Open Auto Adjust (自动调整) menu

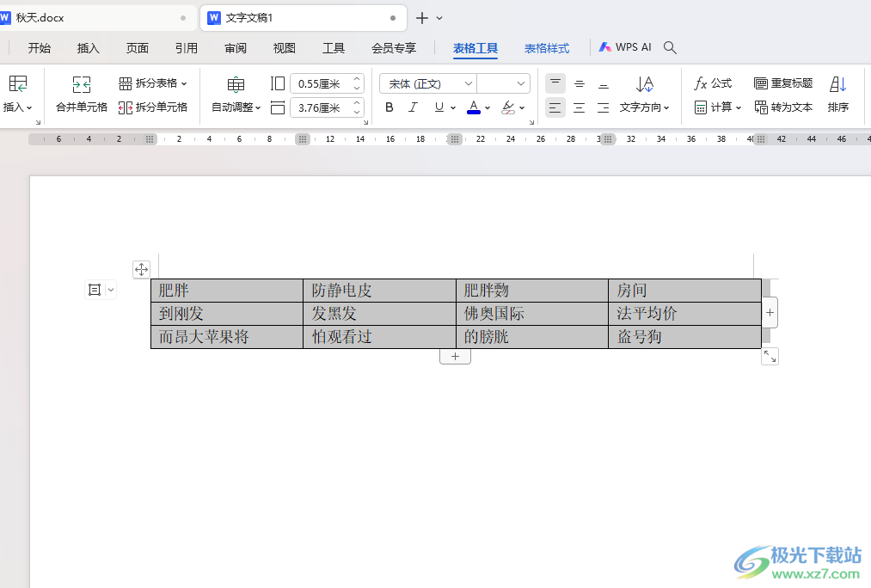coord(236,107)
